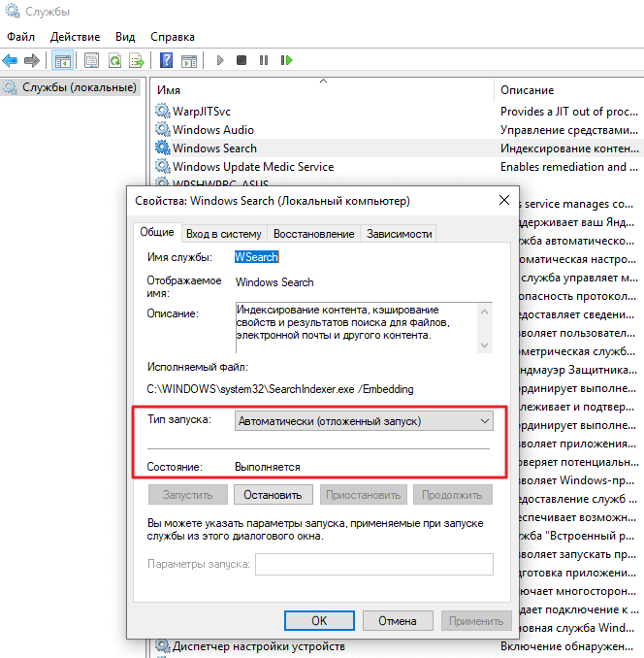Close the Windows Search properties dialog
Image resolution: width=644 pixels, height=658 pixels.
(x=504, y=200)
